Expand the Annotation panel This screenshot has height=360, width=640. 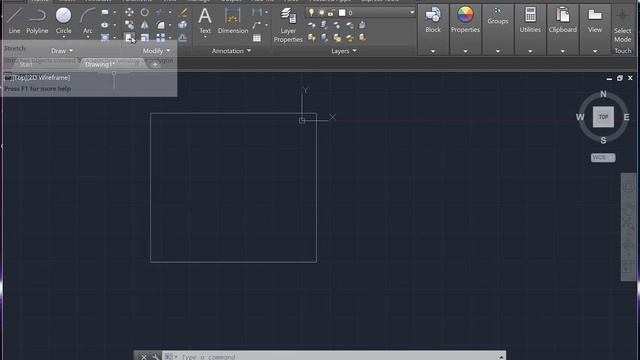tap(231, 51)
